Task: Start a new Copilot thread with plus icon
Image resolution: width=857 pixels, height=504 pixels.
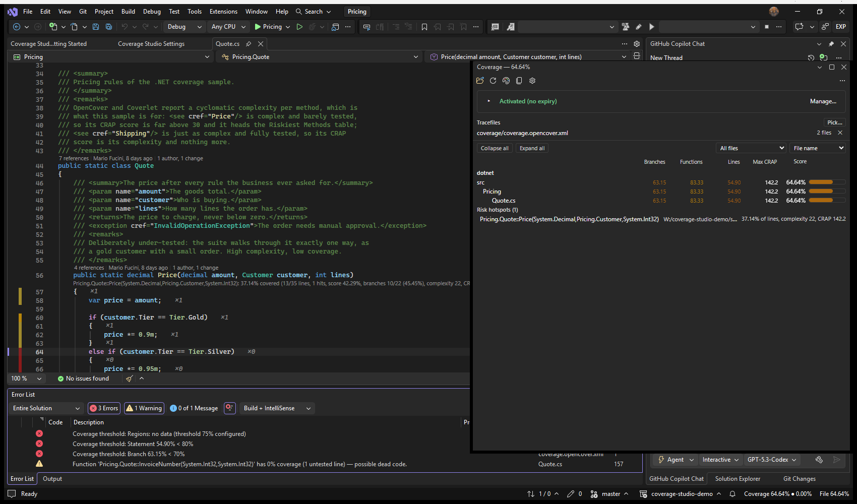Action: [x=823, y=57]
